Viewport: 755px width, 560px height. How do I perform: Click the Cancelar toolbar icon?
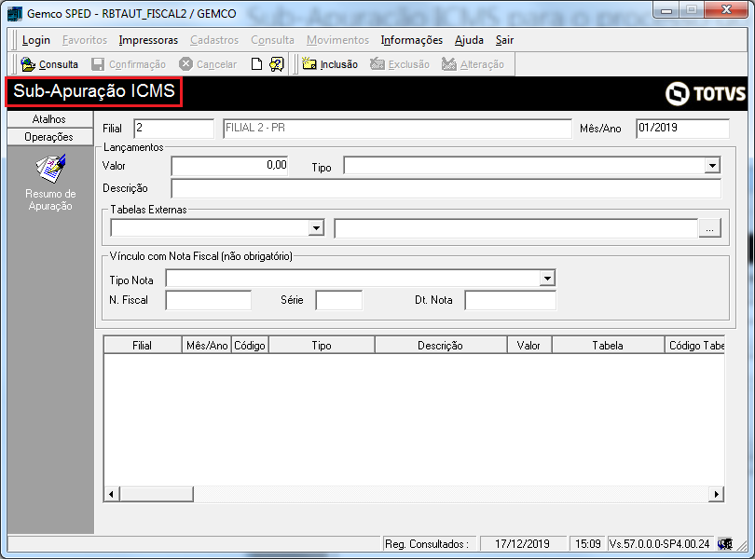point(185,64)
